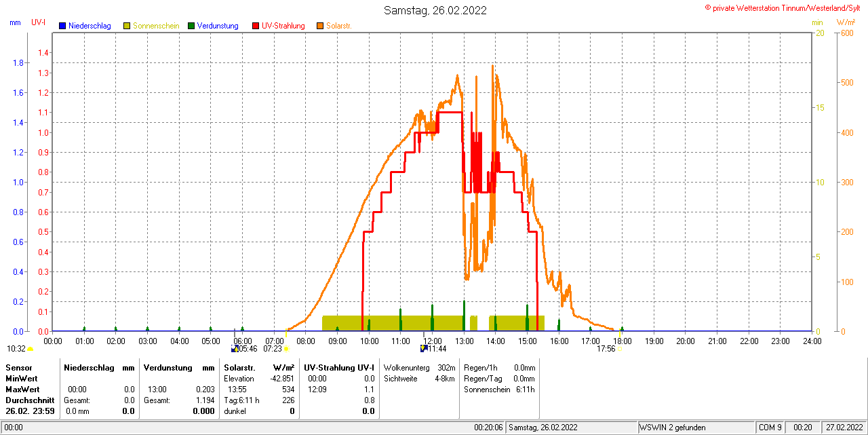Click the 12:00 time axis label
868x435 pixels.
pyautogui.click(x=432, y=341)
